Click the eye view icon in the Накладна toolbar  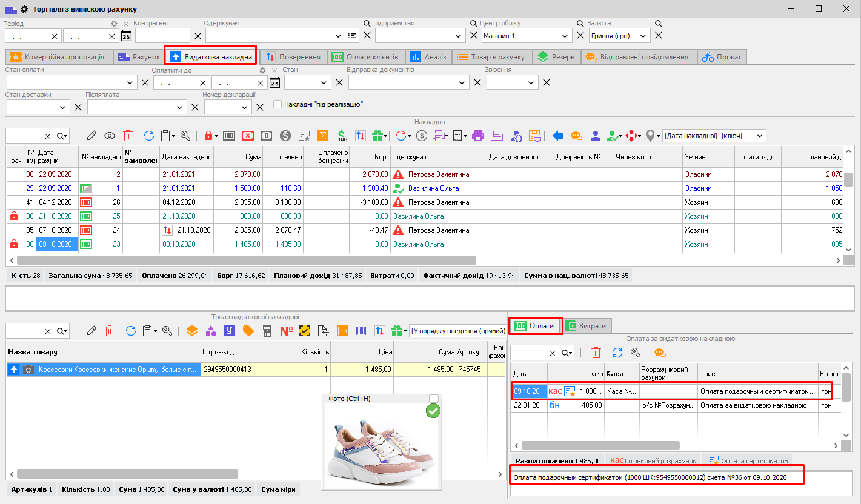(x=110, y=136)
